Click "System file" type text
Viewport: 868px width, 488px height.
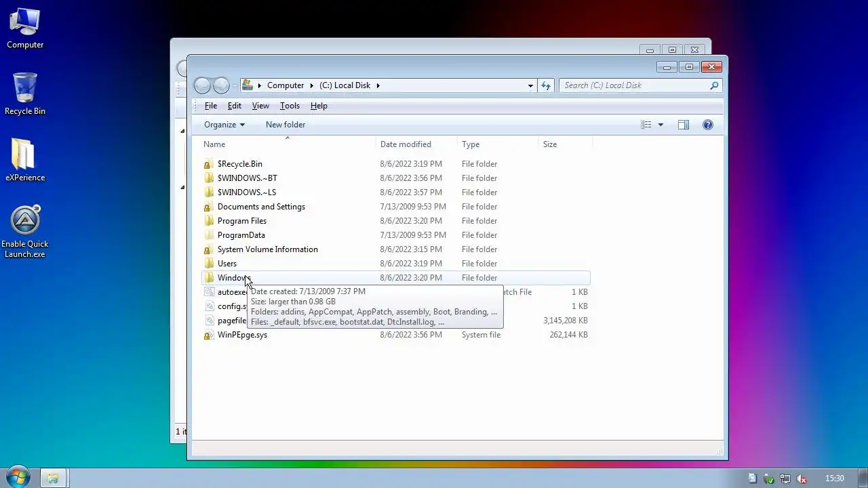point(481,335)
